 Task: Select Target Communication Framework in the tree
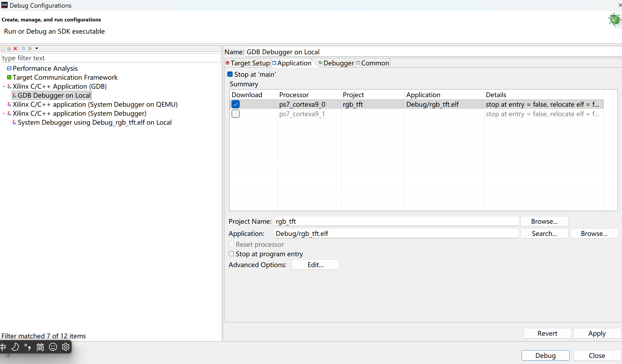tap(65, 78)
